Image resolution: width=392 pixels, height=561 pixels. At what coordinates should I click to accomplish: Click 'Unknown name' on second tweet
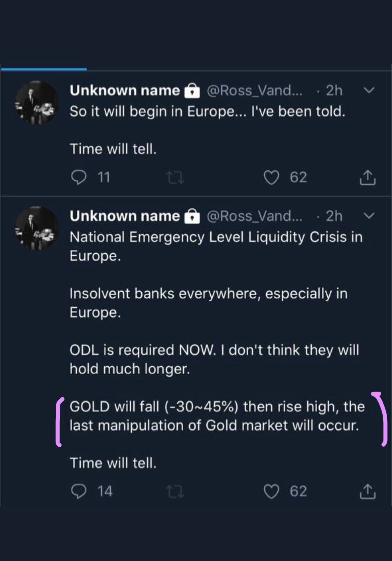tap(125, 216)
